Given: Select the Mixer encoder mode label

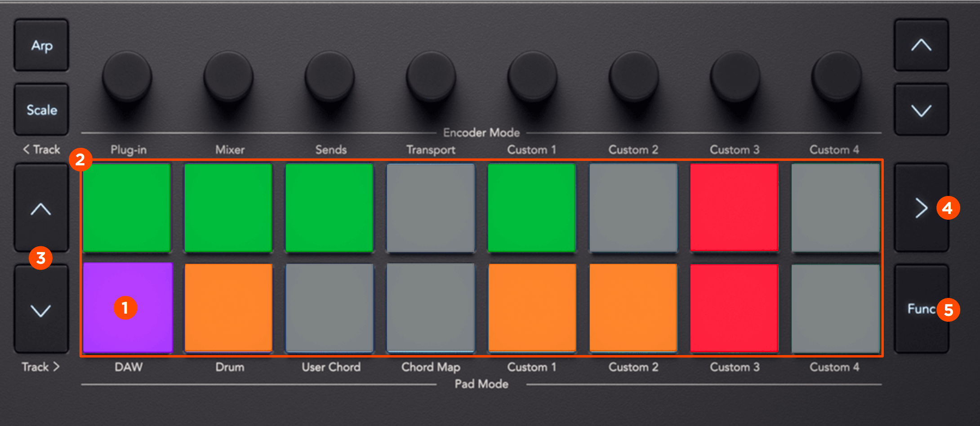Looking at the screenshot, I should 229,150.
